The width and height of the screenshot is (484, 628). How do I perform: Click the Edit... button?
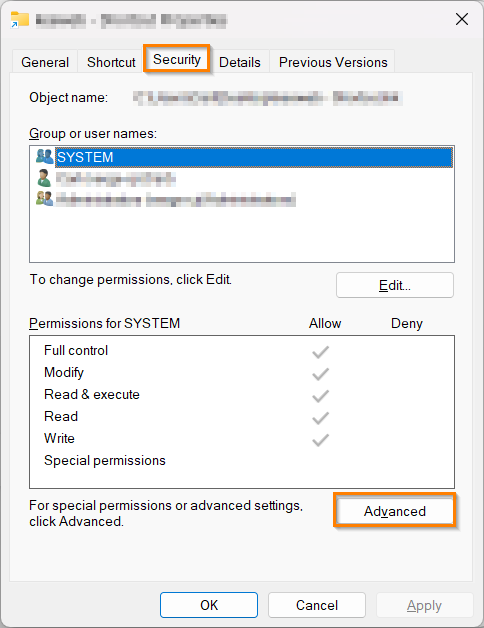click(x=395, y=285)
